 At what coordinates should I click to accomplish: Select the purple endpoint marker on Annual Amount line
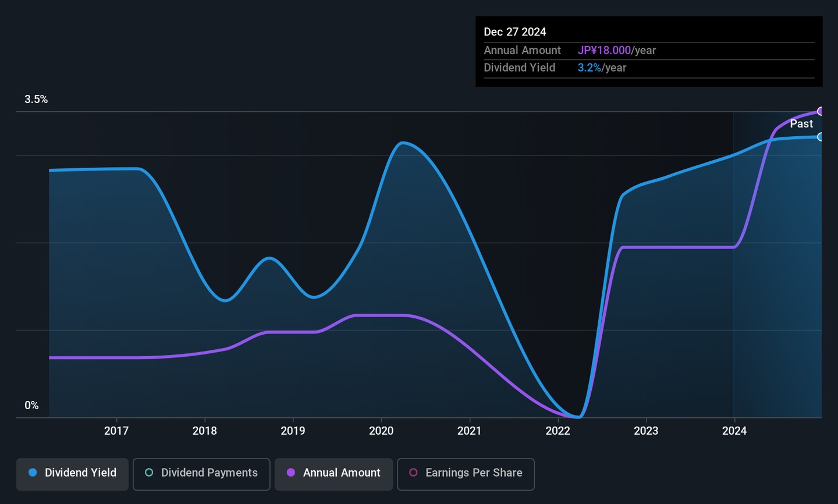tap(821, 111)
